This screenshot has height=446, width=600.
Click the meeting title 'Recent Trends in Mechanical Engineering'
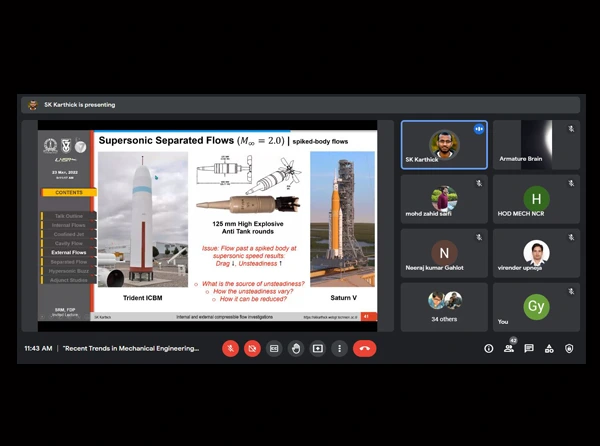(131, 348)
